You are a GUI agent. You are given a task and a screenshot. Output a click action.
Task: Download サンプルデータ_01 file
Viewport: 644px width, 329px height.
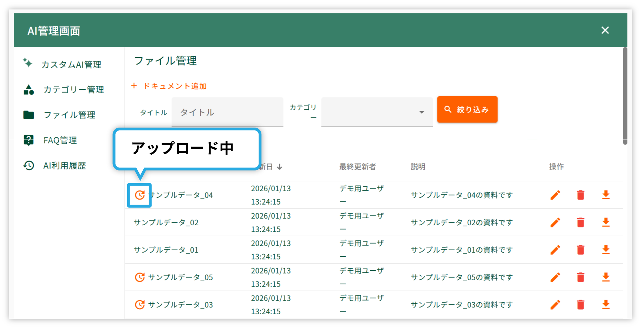point(606,250)
